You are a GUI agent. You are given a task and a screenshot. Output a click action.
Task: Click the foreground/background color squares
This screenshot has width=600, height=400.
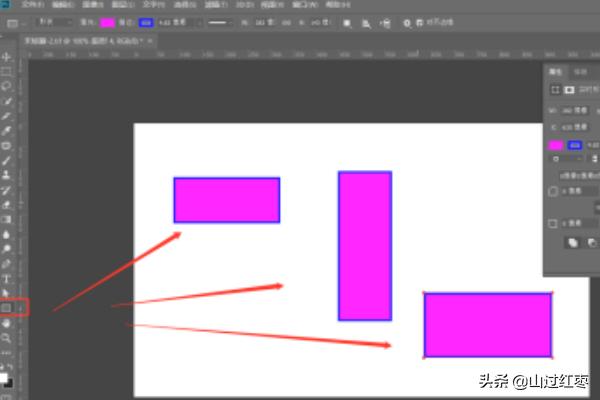(7, 380)
